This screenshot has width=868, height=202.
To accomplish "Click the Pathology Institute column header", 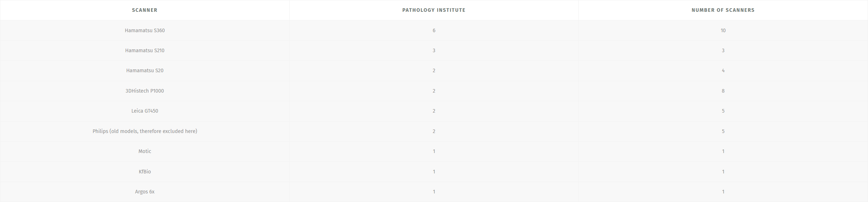I will tap(434, 10).
